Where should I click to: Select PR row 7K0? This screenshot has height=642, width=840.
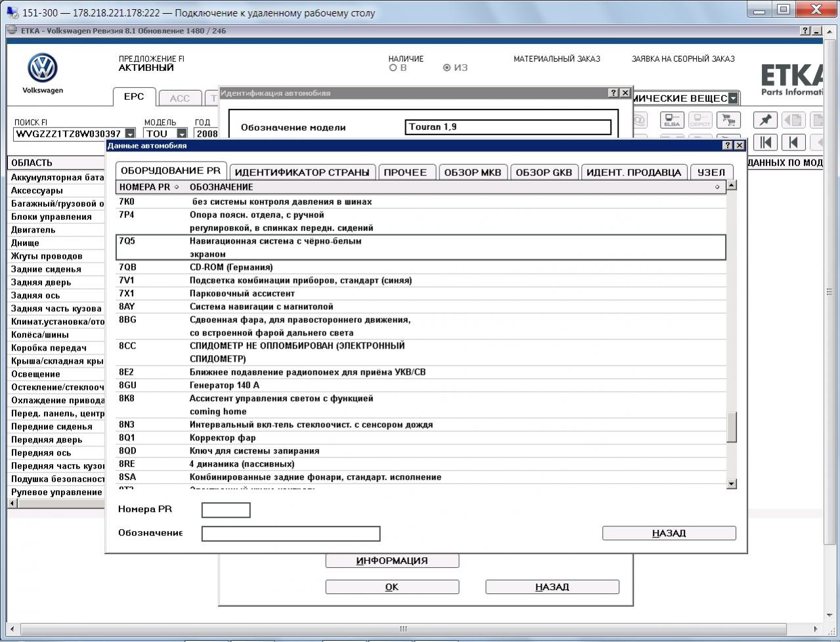[421, 202]
